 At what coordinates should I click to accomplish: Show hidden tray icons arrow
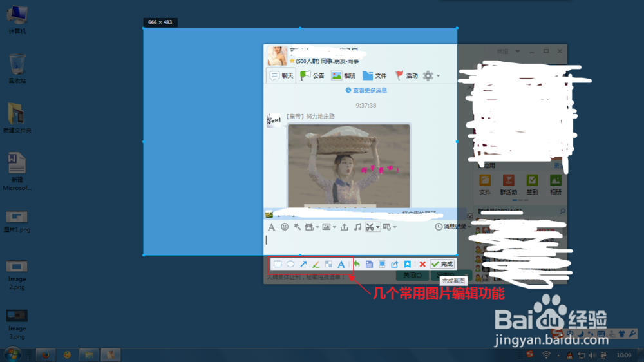point(558,356)
